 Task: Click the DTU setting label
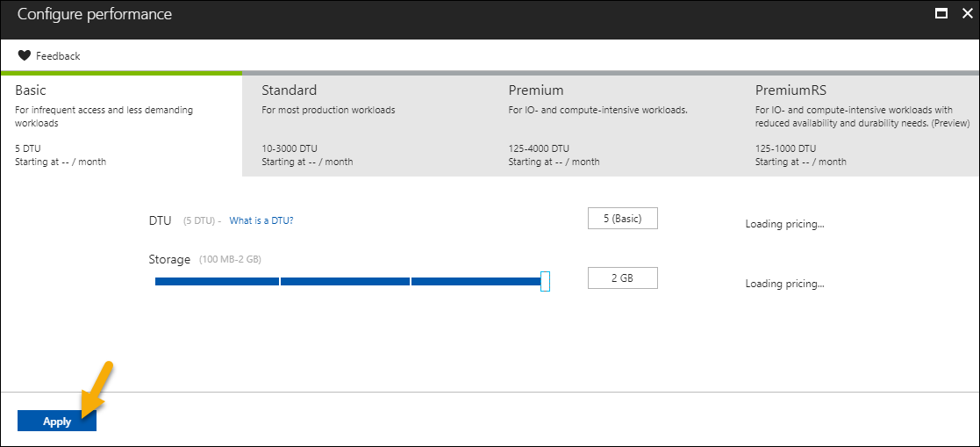pyautogui.click(x=160, y=220)
